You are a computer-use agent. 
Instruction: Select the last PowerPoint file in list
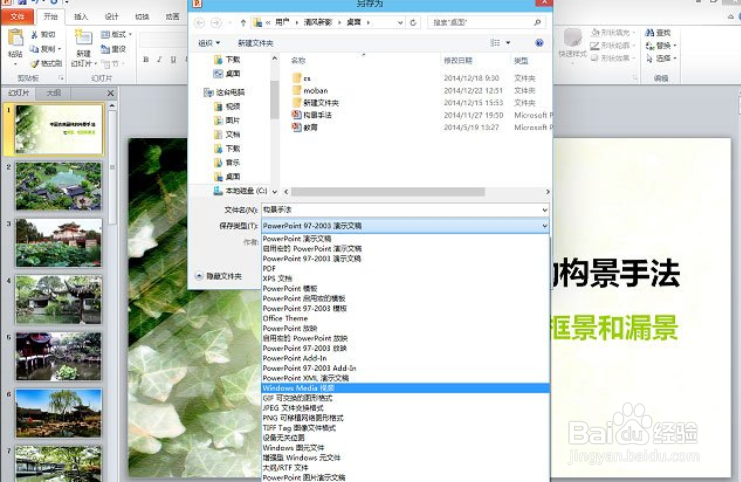(305, 127)
